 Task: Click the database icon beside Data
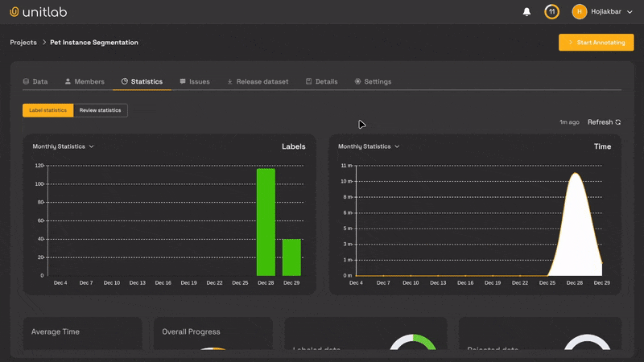click(x=27, y=81)
